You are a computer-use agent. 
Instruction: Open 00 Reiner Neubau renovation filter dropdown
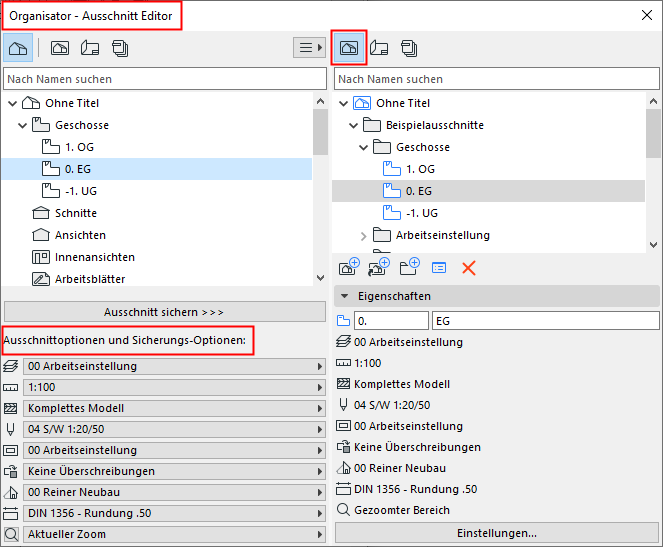click(x=174, y=492)
